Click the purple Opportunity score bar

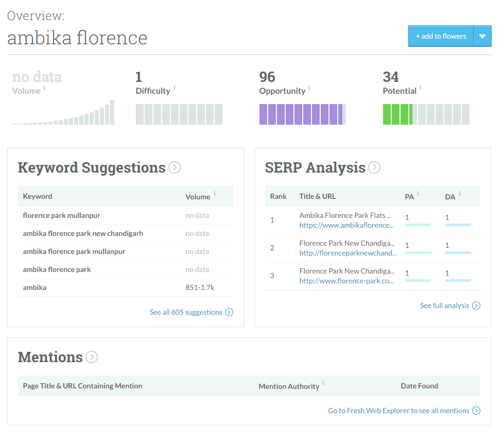click(302, 114)
